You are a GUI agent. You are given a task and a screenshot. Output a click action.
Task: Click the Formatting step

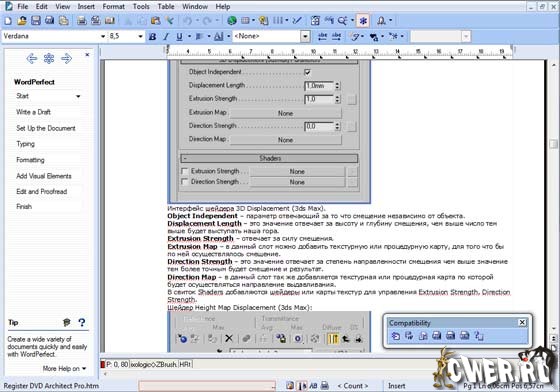[x=30, y=160]
